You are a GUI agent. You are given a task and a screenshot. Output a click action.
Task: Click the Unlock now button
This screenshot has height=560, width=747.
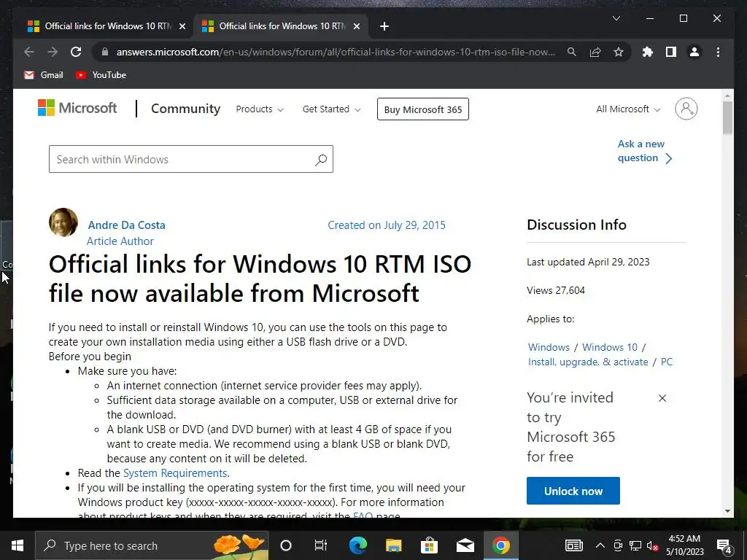573,491
